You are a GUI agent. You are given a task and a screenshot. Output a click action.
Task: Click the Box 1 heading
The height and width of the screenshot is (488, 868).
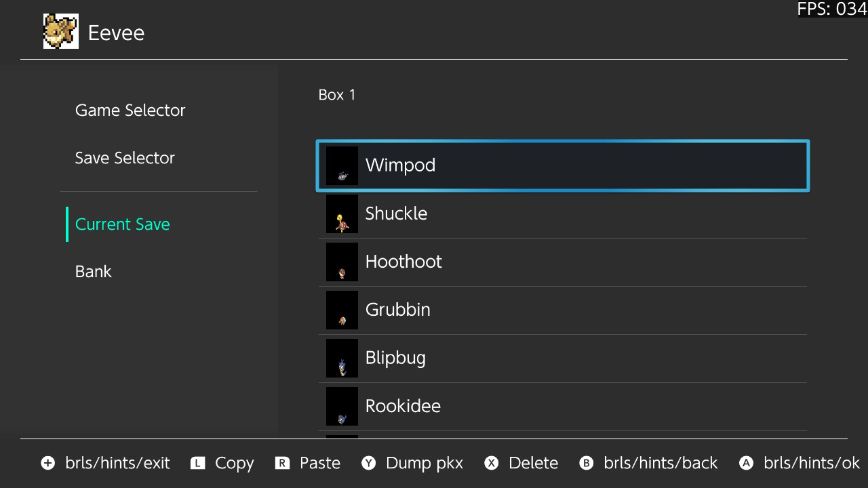(337, 95)
